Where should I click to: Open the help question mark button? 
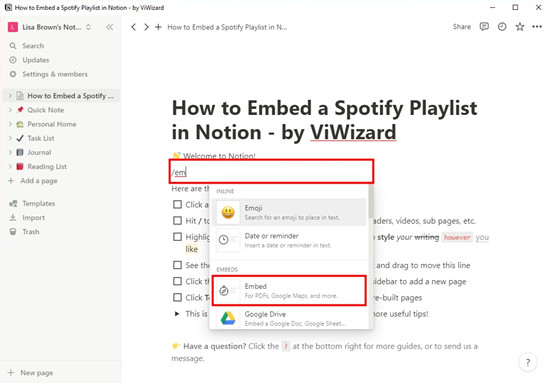coord(528,362)
